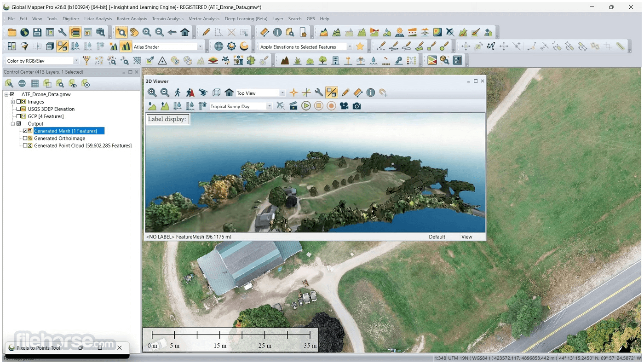Click the globe grid icon beside Atlas Shader

[x=219, y=46]
